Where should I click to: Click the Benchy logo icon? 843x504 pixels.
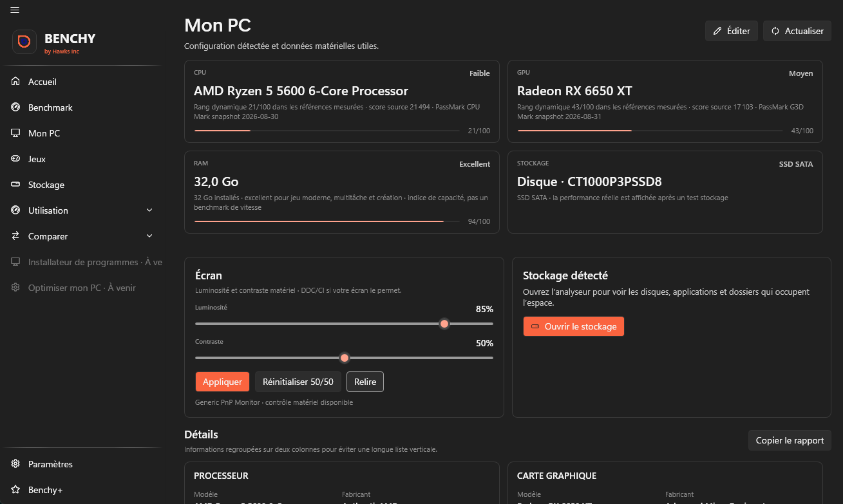coord(24,42)
